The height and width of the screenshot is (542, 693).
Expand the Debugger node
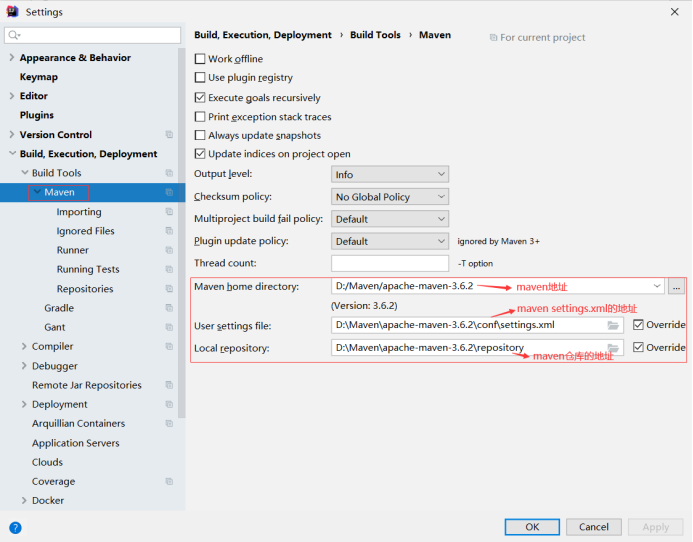pos(24,366)
